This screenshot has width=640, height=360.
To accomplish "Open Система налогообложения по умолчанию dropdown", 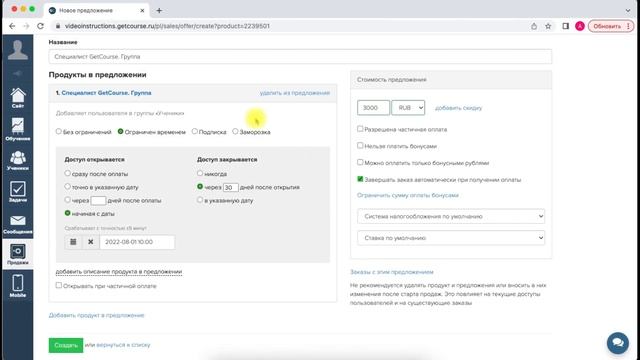I will point(451,216).
